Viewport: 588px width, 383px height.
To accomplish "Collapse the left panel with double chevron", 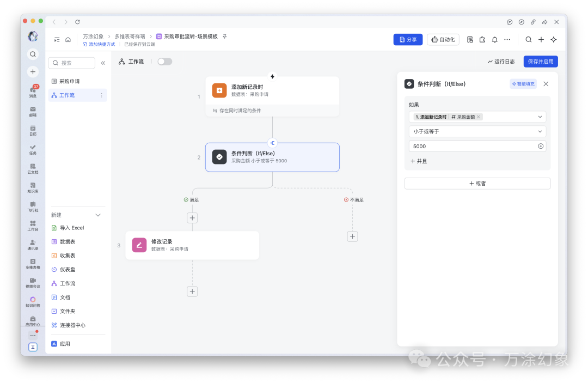I will point(103,63).
